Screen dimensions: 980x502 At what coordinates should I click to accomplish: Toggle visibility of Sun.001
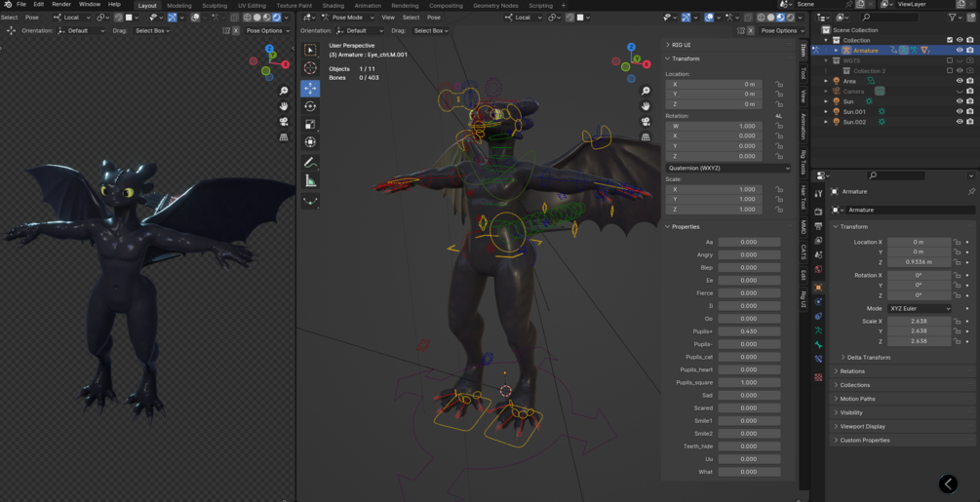960,111
